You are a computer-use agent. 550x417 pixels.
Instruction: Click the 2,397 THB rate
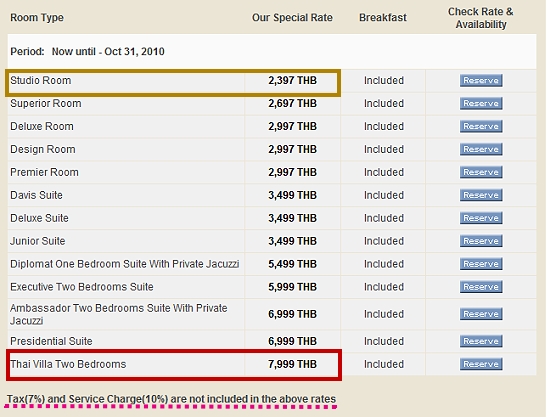click(x=293, y=80)
